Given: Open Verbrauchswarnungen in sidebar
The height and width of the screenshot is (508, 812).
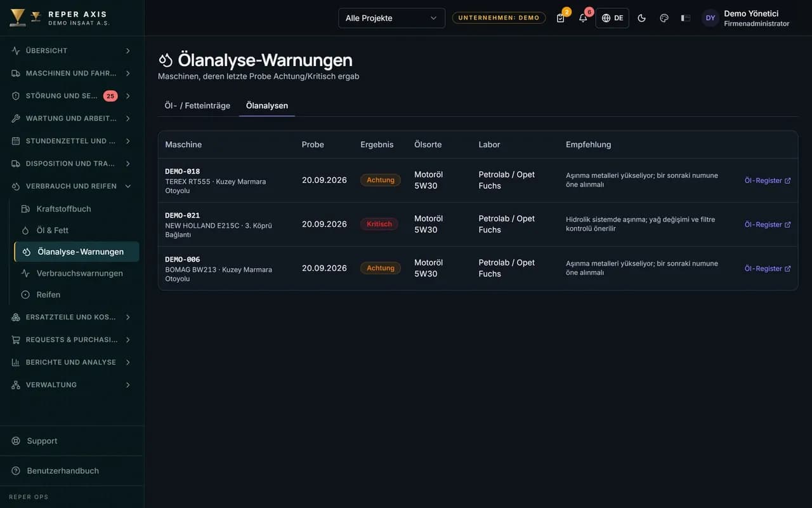Looking at the screenshot, I should tap(77, 273).
